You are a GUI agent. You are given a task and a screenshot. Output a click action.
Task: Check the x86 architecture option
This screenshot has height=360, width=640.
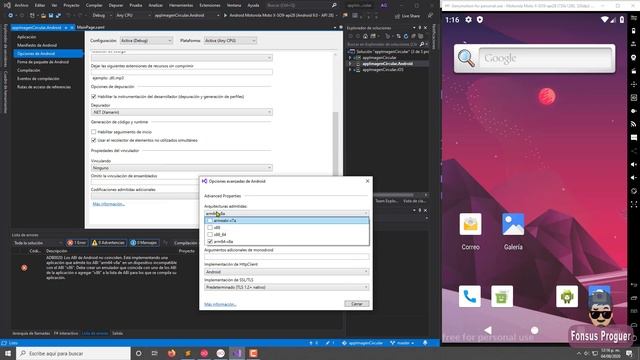(210, 227)
